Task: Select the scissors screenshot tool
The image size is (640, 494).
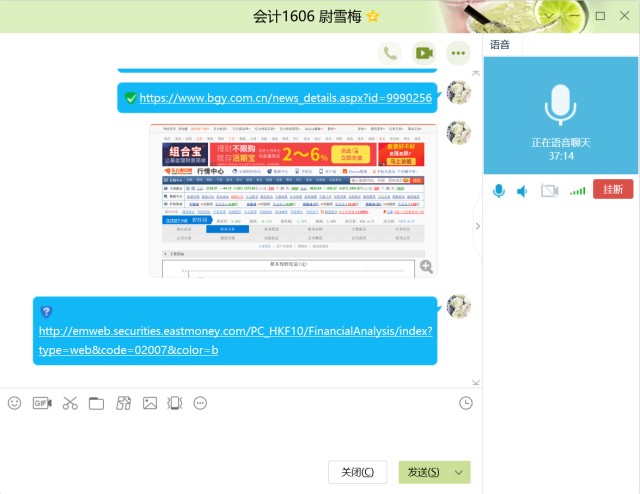Action: click(x=70, y=403)
